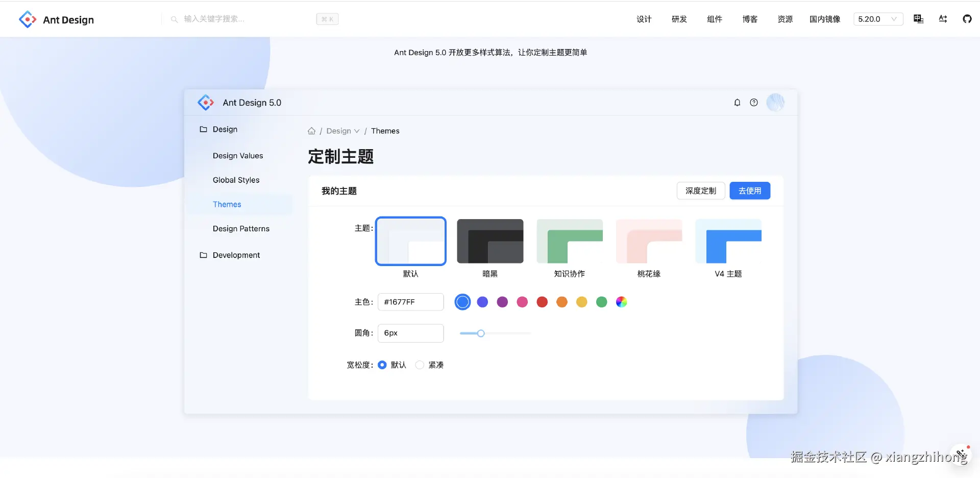This screenshot has height=478, width=980.
Task: Click the Design folder icon in sidebar
Action: [x=203, y=129]
